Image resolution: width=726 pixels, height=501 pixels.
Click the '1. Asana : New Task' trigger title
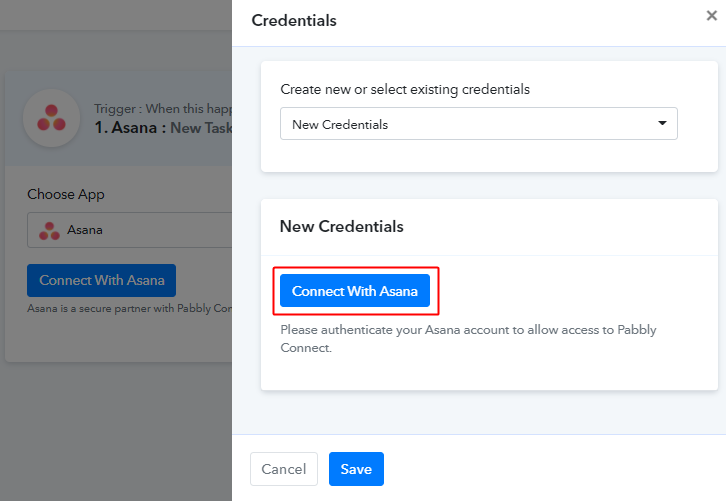tap(163, 128)
